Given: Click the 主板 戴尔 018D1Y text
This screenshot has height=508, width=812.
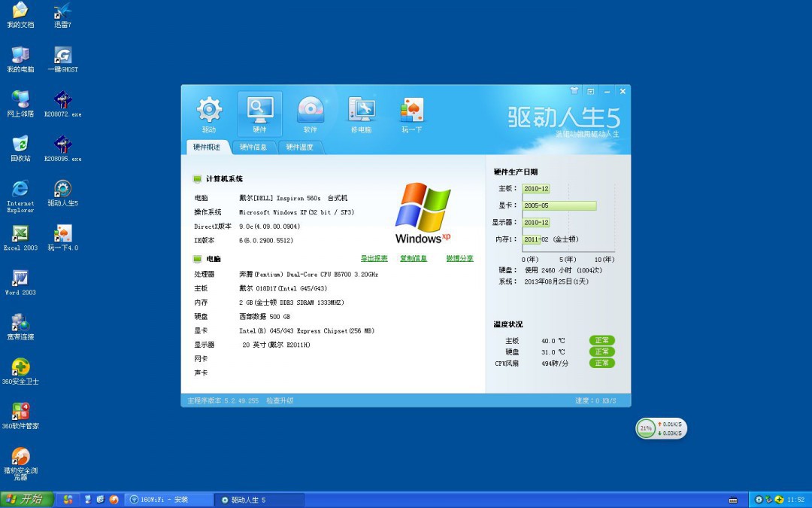Looking at the screenshot, I should tap(283, 288).
